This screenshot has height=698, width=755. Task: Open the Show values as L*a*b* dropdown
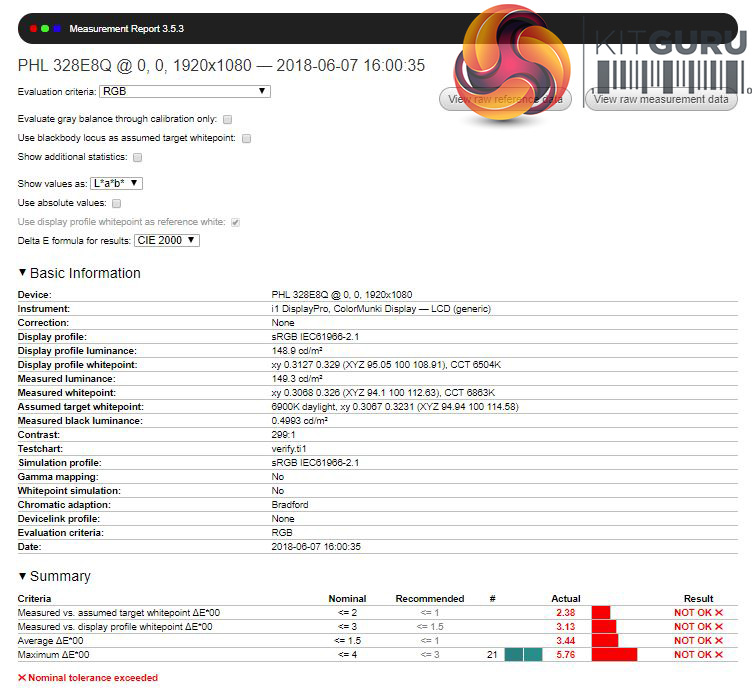(x=116, y=183)
